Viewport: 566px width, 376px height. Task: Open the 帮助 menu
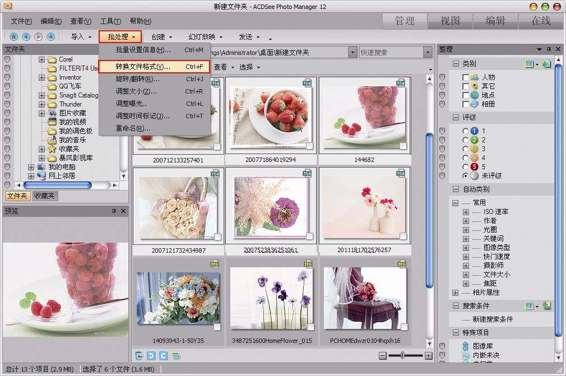click(140, 21)
